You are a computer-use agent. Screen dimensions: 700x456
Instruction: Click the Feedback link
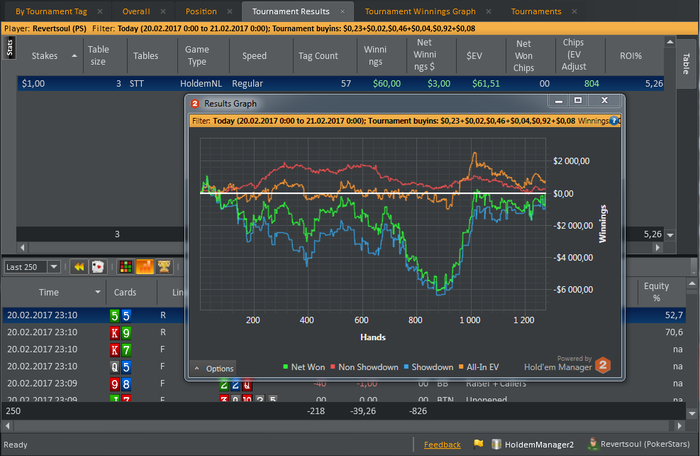[x=442, y=444]
